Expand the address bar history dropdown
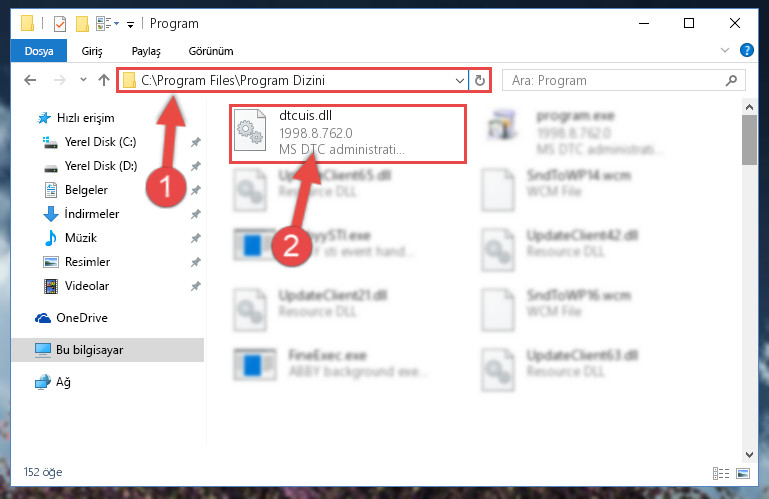This screenshot has width=769, height=499. tap(460, 80)
